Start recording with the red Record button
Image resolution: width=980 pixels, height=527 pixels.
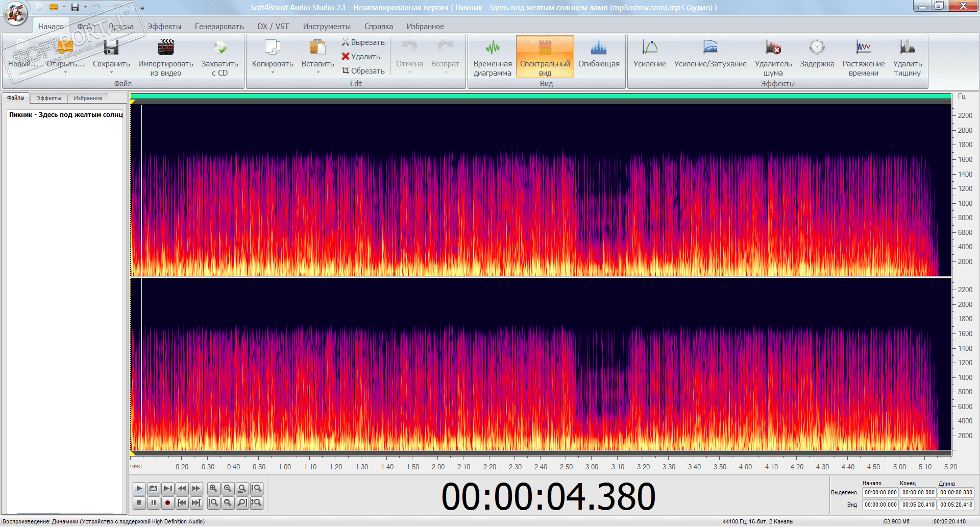click(x=167, y=503)
